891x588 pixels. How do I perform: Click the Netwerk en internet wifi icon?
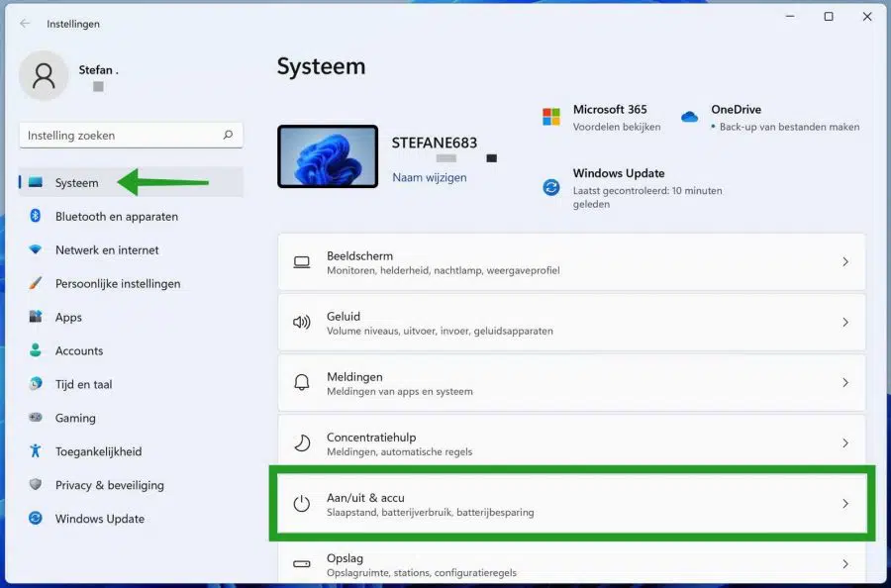pos(36,249)
